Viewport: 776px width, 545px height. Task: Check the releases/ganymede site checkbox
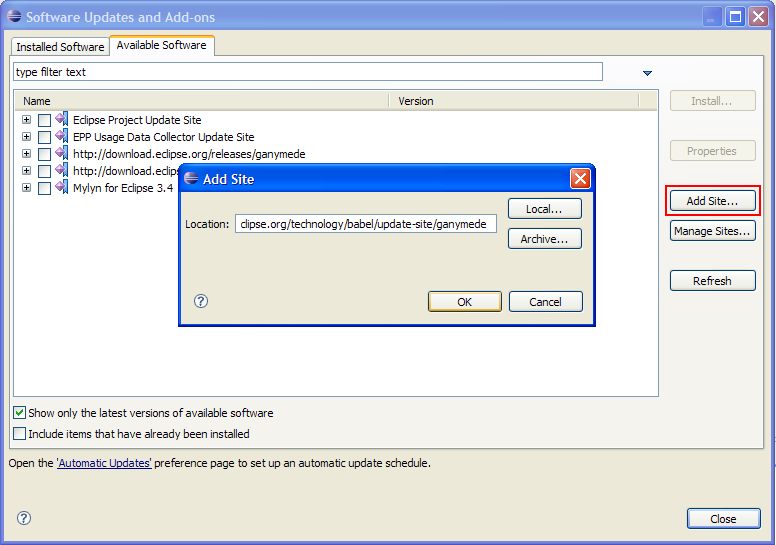click(44, 154)
